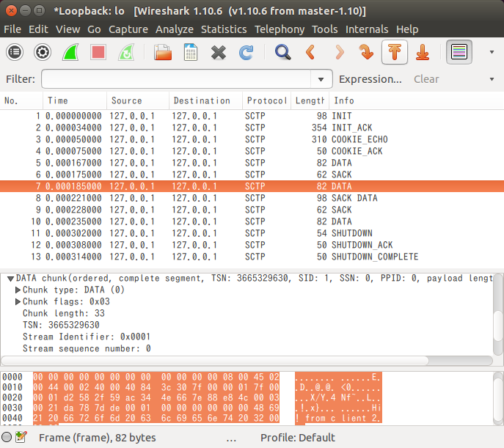
Task: Click the Expression... button
Action: pyautogui.click(x=370, y=79)
